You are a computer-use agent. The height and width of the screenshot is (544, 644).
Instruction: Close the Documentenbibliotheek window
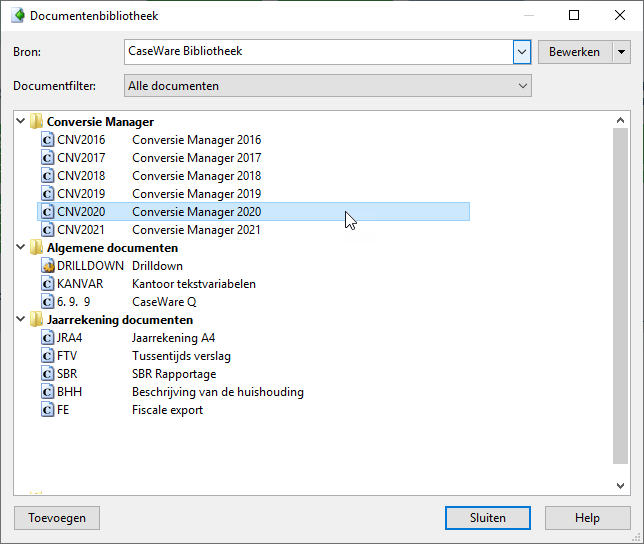tap(620, 16)
